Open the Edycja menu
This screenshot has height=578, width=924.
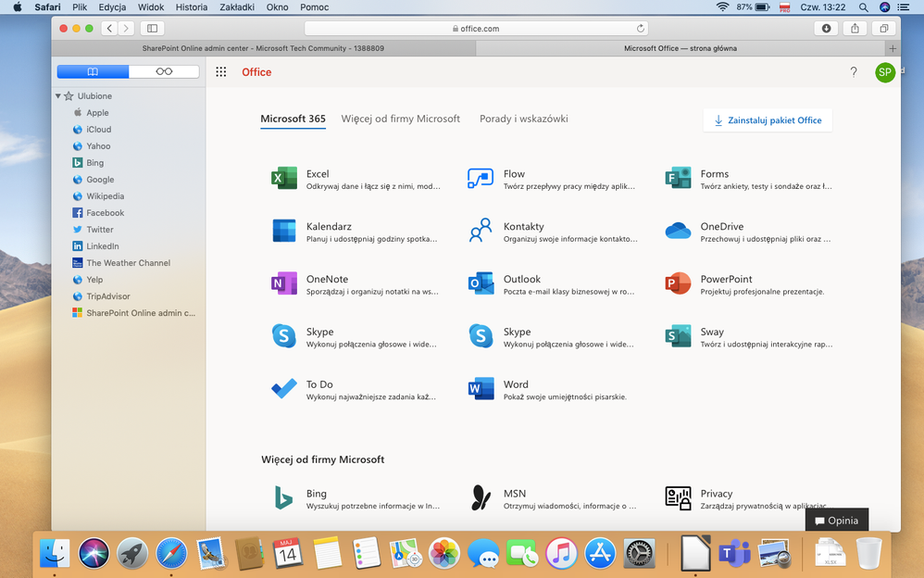tap(112, 7)
